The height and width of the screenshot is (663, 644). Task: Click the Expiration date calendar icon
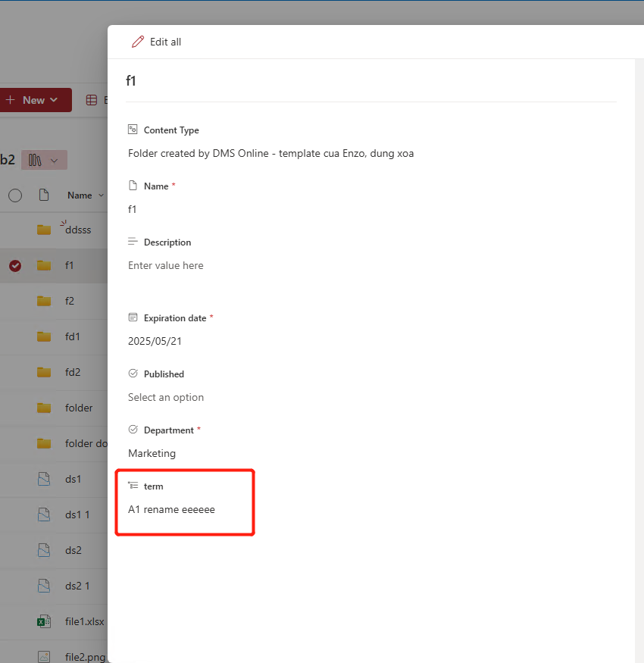click(133, 317)
